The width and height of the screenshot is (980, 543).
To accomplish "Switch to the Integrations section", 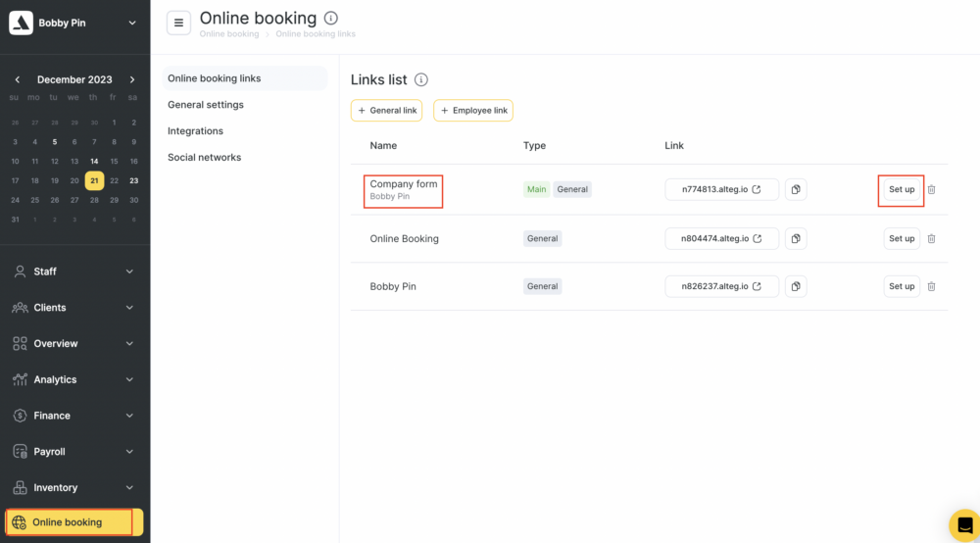I will tap(195, 131).
